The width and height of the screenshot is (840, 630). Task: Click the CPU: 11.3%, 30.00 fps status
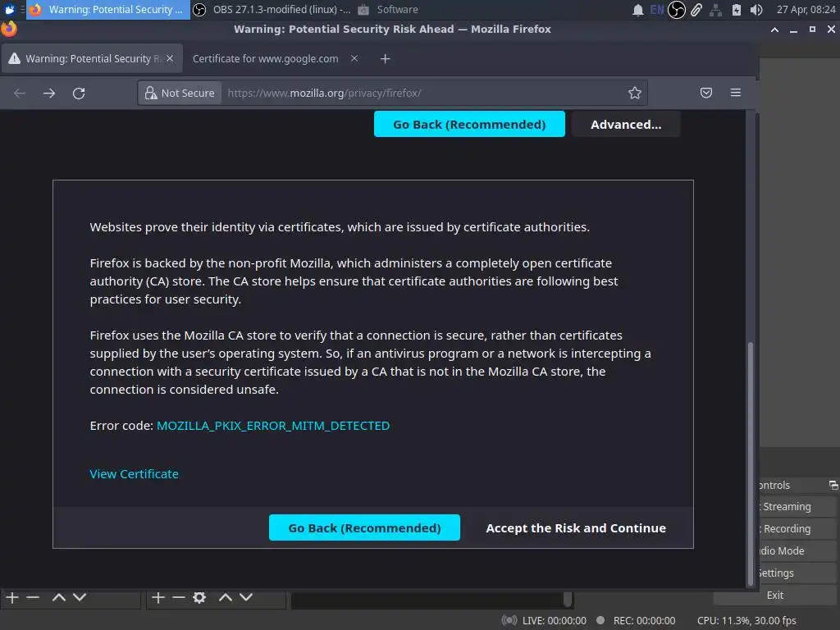746,620
